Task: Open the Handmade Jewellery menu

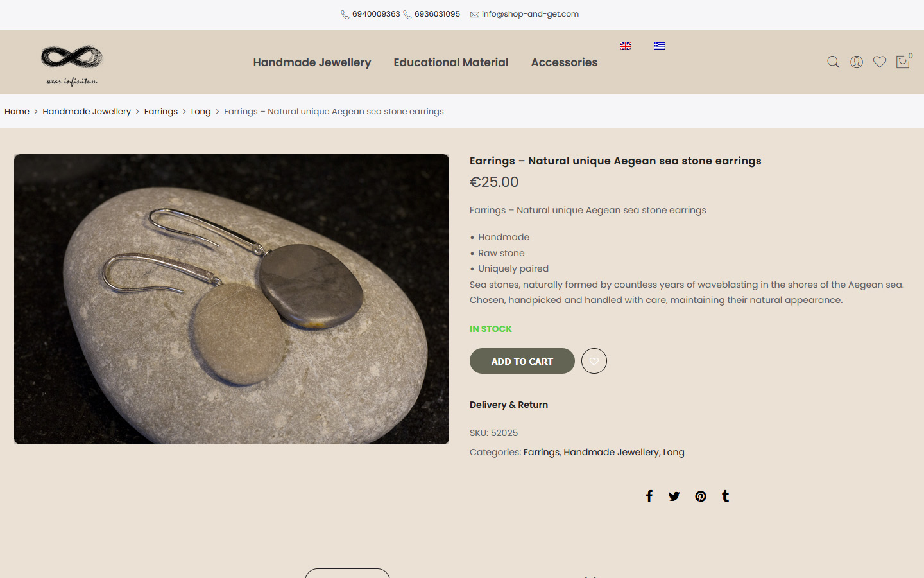Action: pos(312,62)
